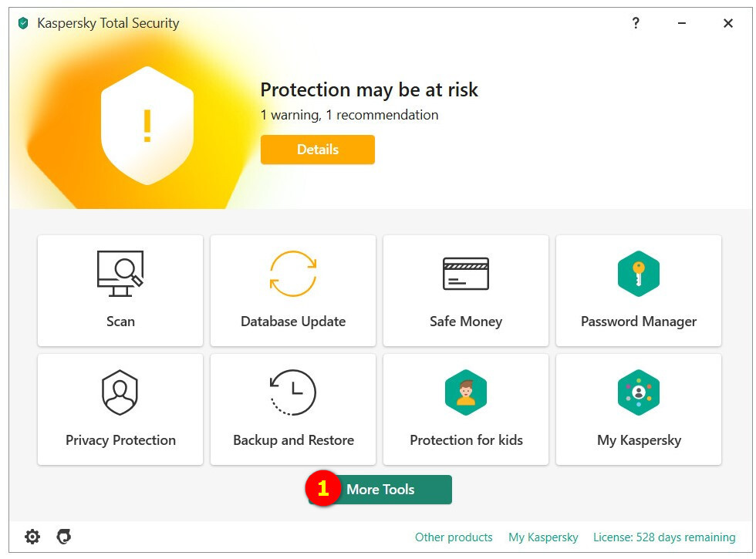Click the orange Details button
This screenshot has height=559, width=756.
(318, 150)
